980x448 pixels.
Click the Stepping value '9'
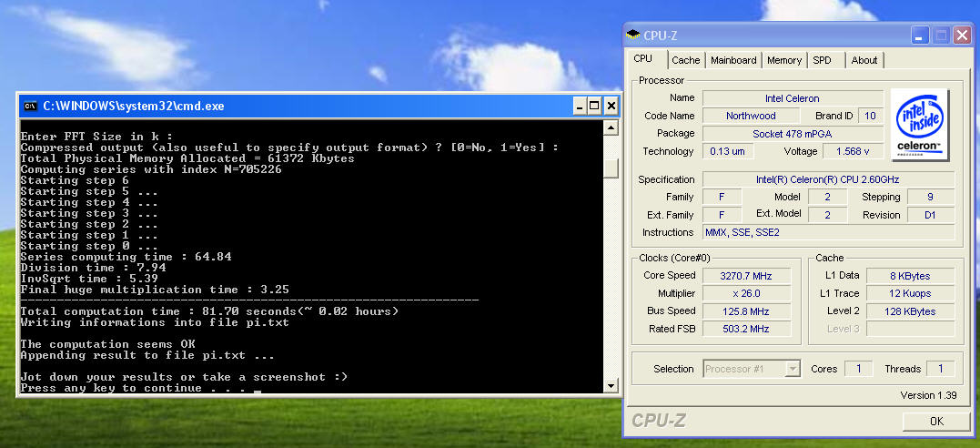point(931,197)
